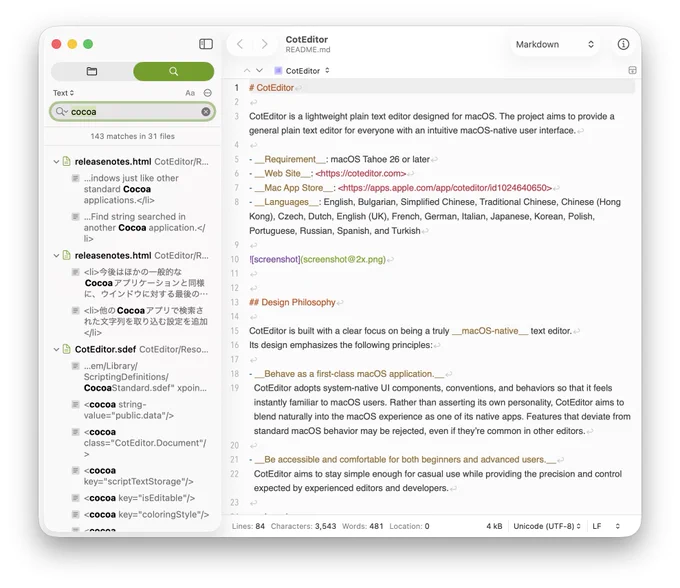Viewport: 680px width, 588px height.
Task: Click the document icon of CotEditor.sdef
Action: point(66,350)
